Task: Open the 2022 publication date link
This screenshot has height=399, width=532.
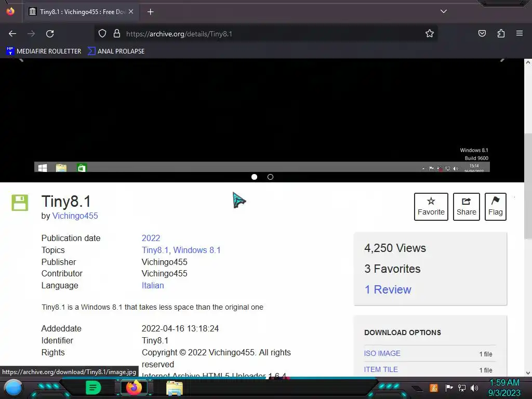Action: pyautogui.click(x=151, y=238)
